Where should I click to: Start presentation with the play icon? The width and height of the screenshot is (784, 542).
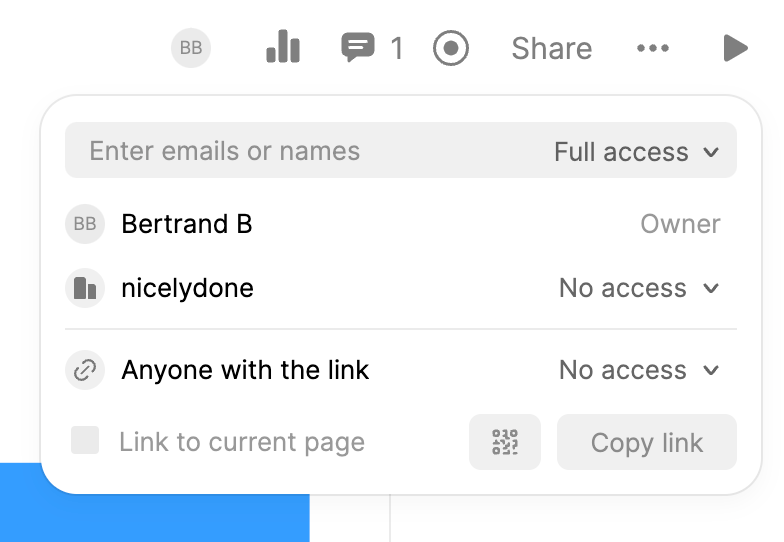click(x=735, y=48)
